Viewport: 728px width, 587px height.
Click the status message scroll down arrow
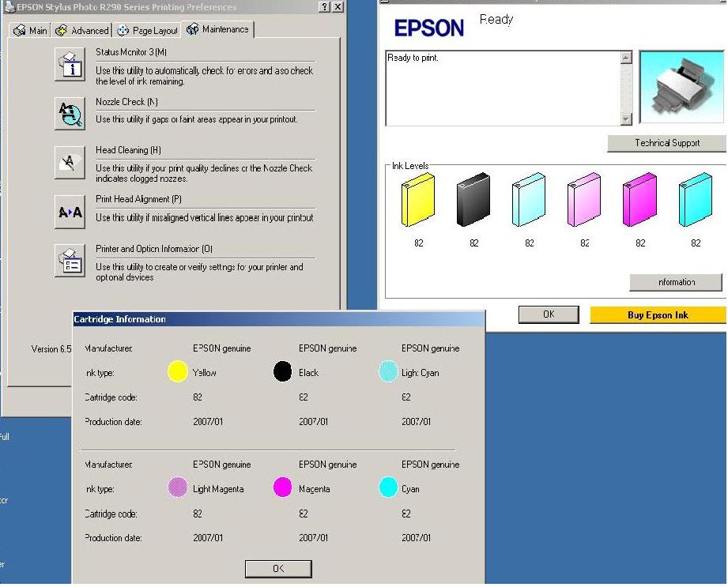tap(626, 119)
